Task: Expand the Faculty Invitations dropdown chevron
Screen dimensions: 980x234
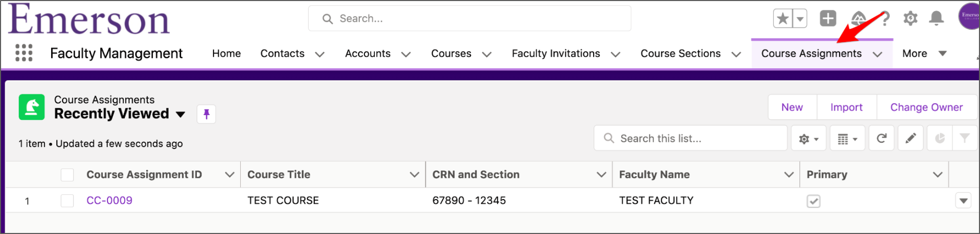Action: [x=616, y=54]
